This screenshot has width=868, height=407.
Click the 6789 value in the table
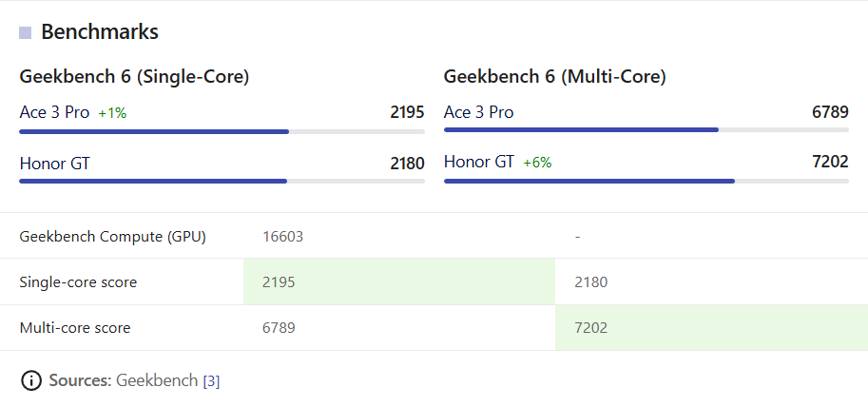pyautogui.click(x=279, y=328)
